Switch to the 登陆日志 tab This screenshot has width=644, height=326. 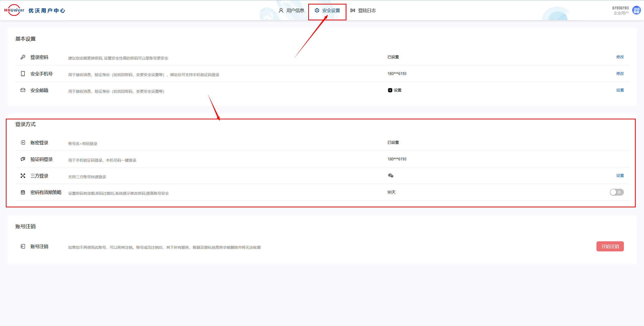(363, 11)
